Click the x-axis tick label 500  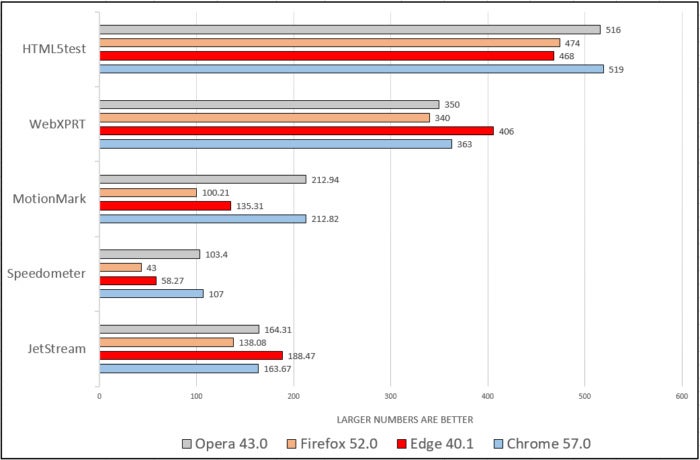pos(585,396)
